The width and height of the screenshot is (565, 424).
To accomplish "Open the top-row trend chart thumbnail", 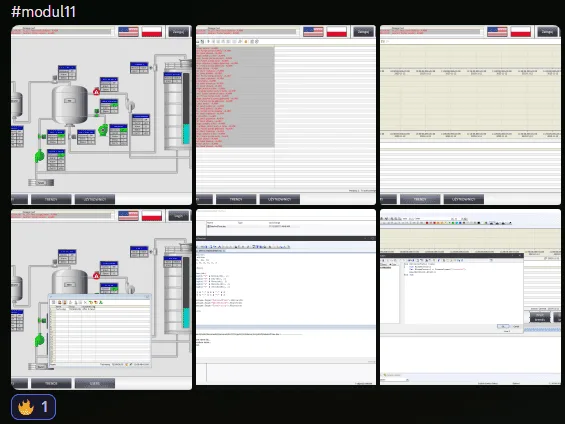I will (x=470, y=115).
